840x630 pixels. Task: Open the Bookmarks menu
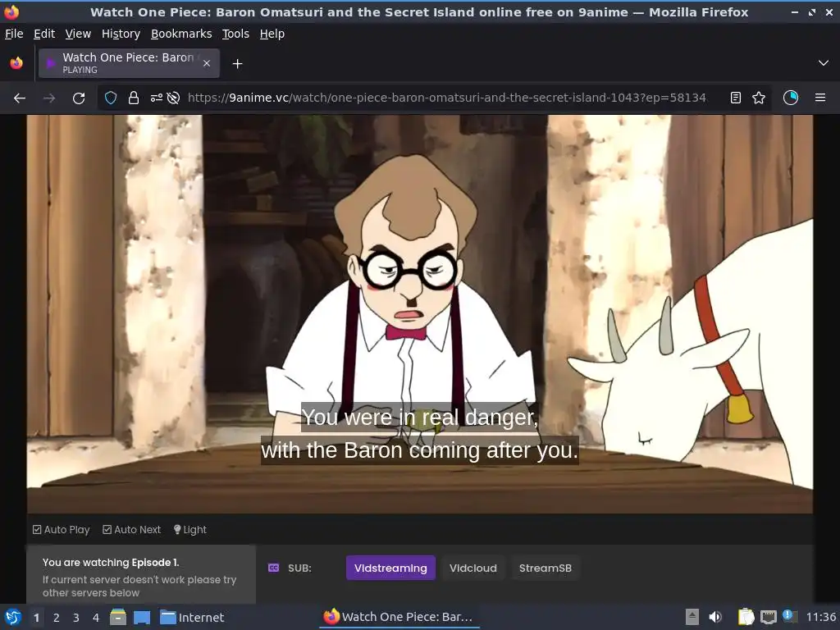coord(181,34)
